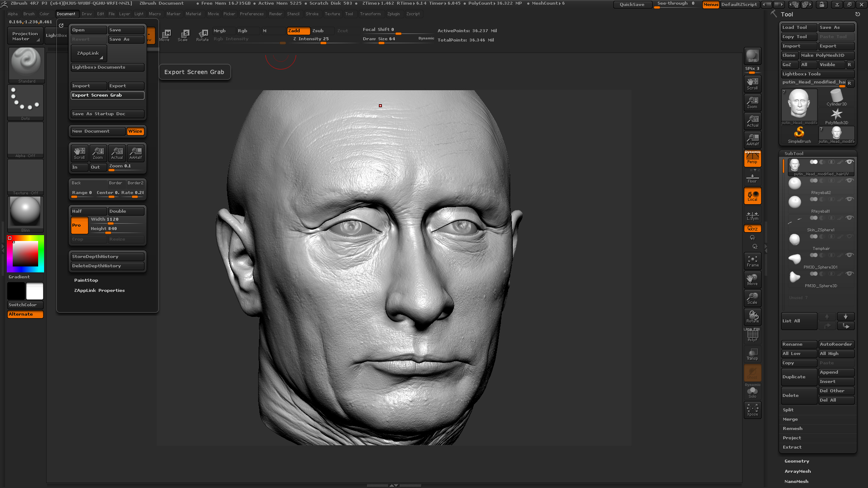868x488 pixels.
Task: Toggle the Persp perspective icon
Action: click(x=752, y=158)
